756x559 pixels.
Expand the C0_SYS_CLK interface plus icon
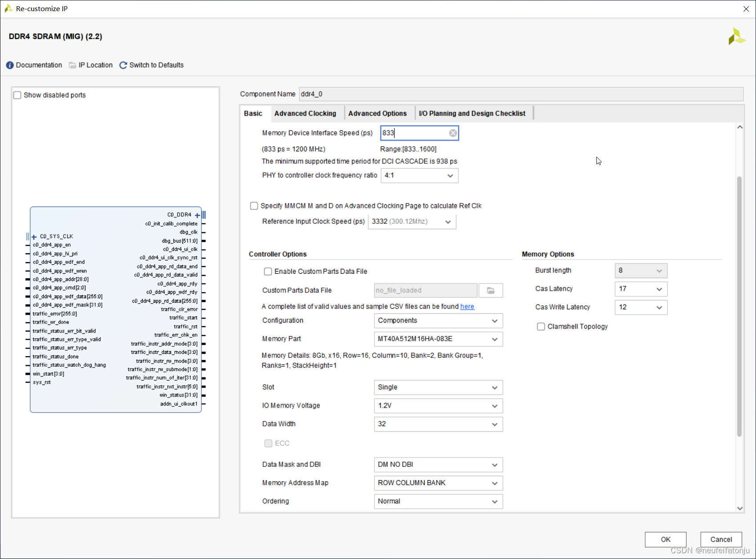(34, 237)
